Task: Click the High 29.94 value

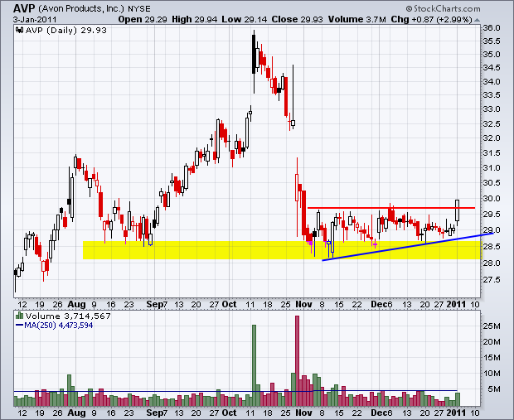Action: tap(194, 20)
